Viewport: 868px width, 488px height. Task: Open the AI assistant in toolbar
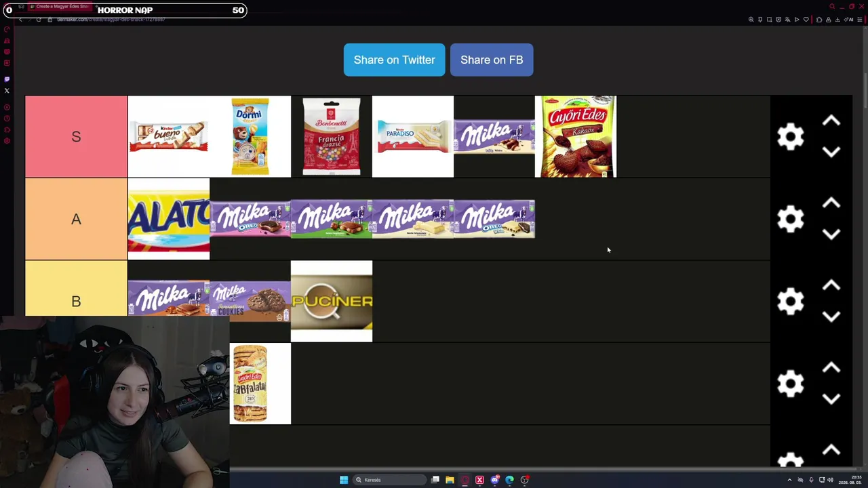coord(849,20)
